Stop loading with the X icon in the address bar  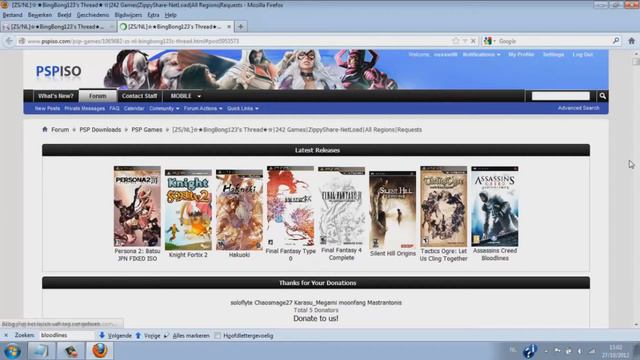(473, 41)
